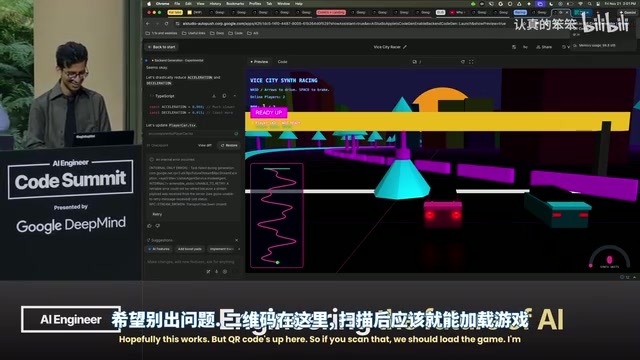This screenshot has height=360, width=640.
Task: Click the annotate icon below the prompt
Action: [209, 271]
